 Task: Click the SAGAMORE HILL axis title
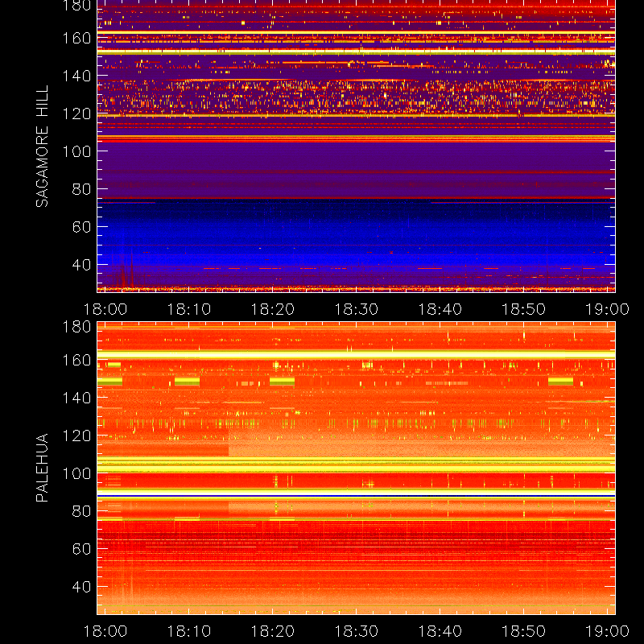click(x=42, y=147)
